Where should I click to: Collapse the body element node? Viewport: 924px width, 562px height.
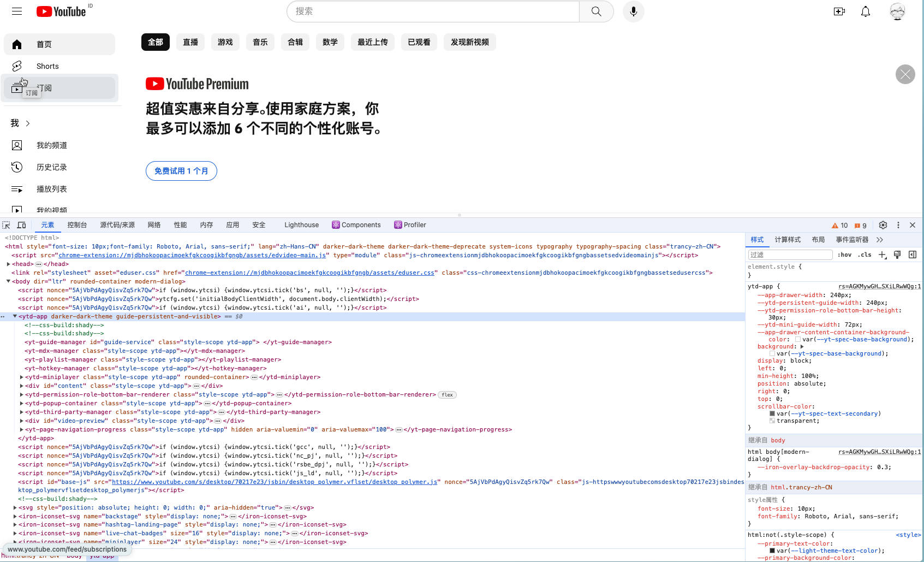8,281
